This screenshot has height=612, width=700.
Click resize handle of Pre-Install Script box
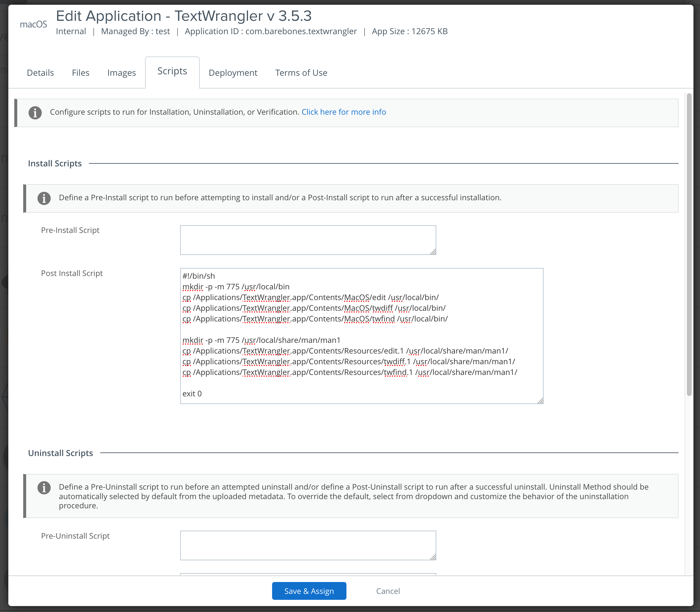pos(433,252)
